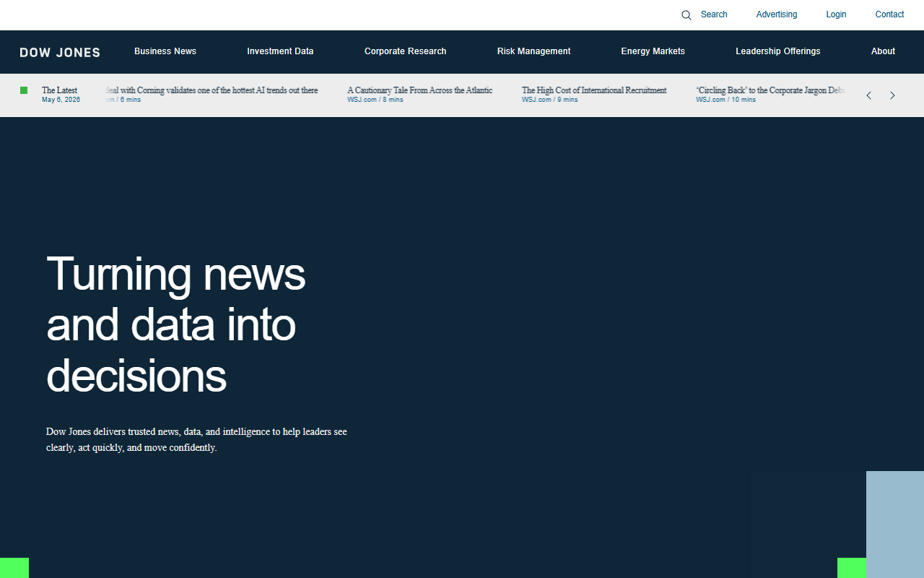Open the 'Circling Back' corporate jargon article
The width and height of the screenshot is (924, 578).
pos(771,90)
